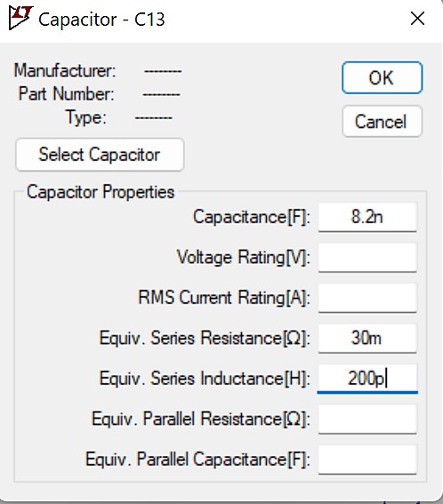Focus the Capacitance[F] field showing 8.2n
The height and width of the screenshot is (504, 443).
[x=367, y=217]
